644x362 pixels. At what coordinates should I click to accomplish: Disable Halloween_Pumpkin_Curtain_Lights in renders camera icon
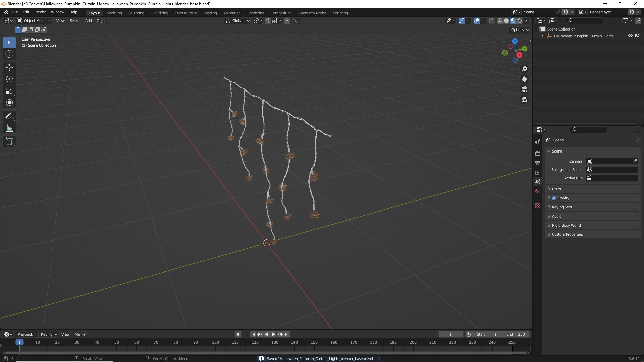tap(637, 36)
